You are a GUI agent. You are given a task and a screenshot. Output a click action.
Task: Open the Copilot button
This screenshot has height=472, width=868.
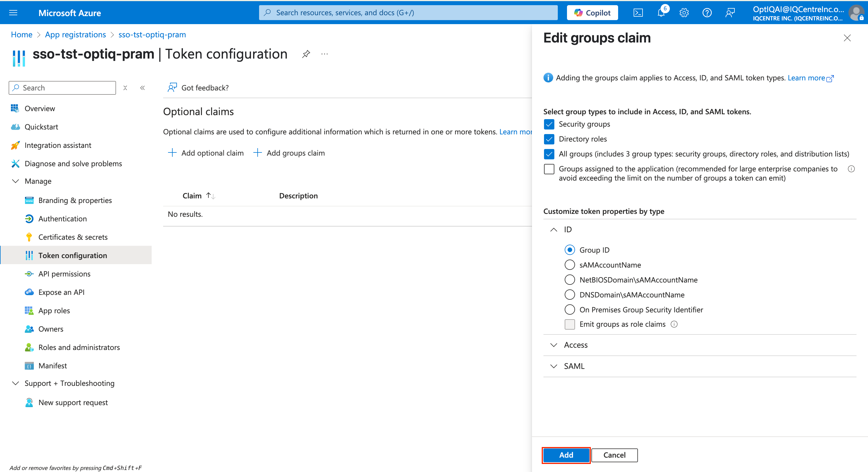(x=592, y=13)
